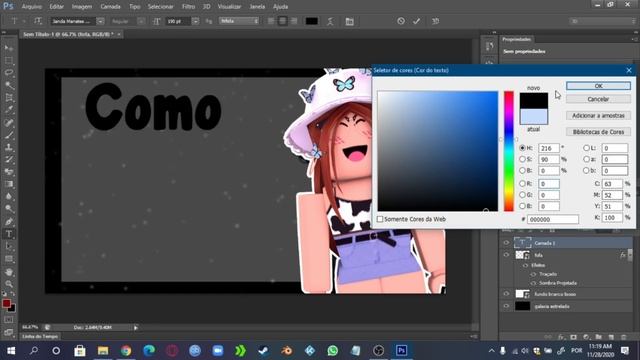This screenshot has width=640, height=360.
Task: Click the foreground color swatch in toolbox
Action: click(x=7, y=304)
